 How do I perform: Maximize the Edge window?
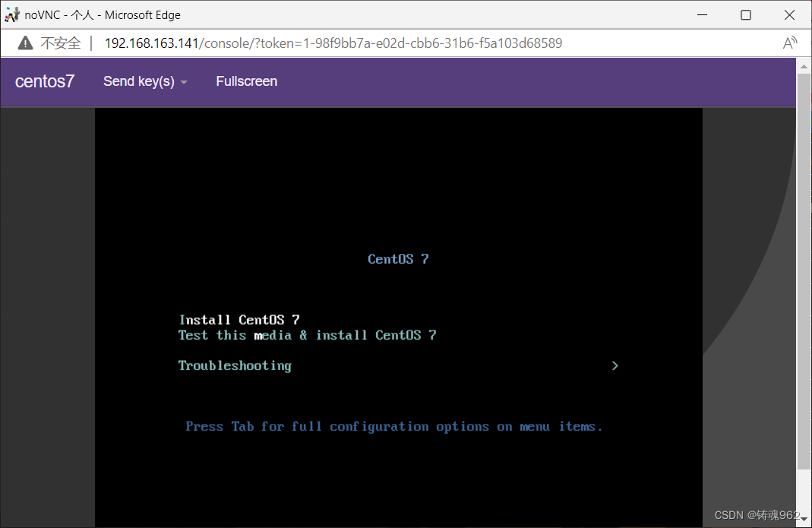coord(746,15)
